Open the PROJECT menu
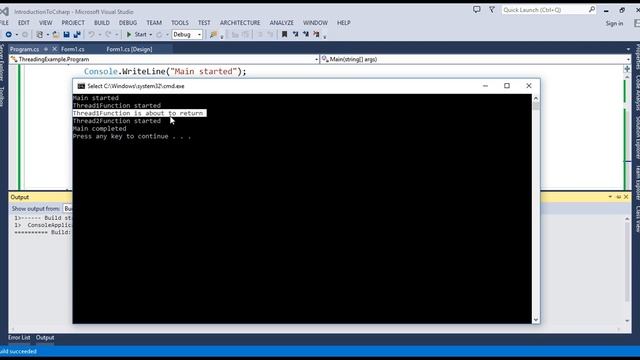The image size is (640, 360). pyautogui.click(x=73, y=23)
